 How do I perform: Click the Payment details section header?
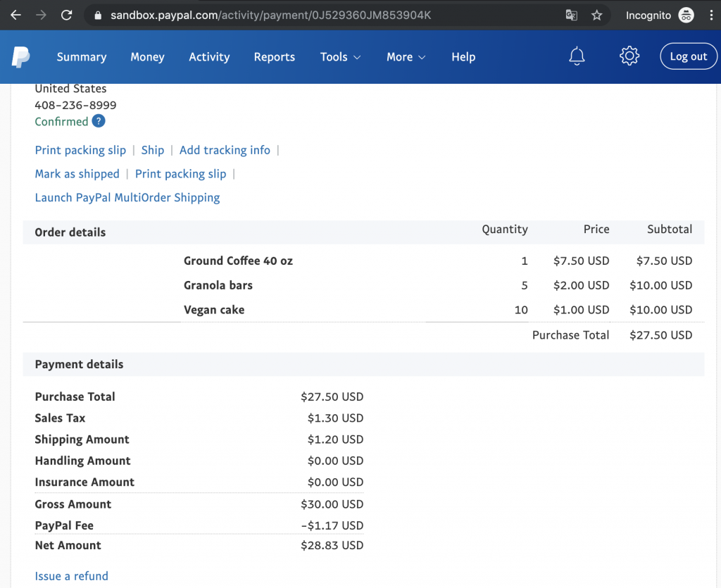[x=79, y=365]
